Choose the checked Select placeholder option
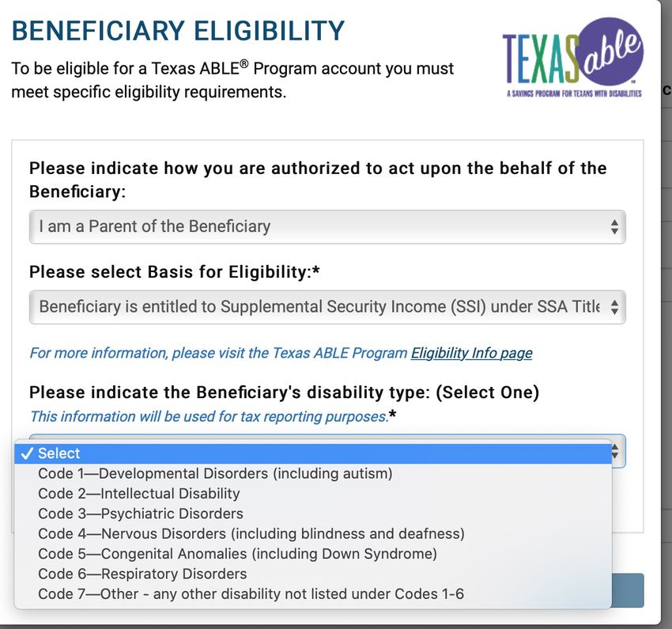 coord(313,453)
